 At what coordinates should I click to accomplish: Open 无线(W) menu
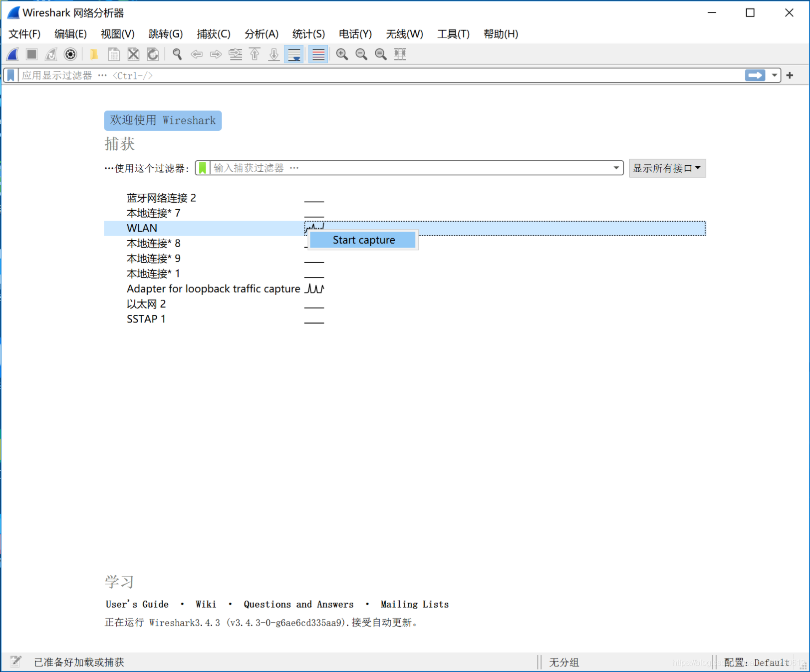(x=405, y=34)
